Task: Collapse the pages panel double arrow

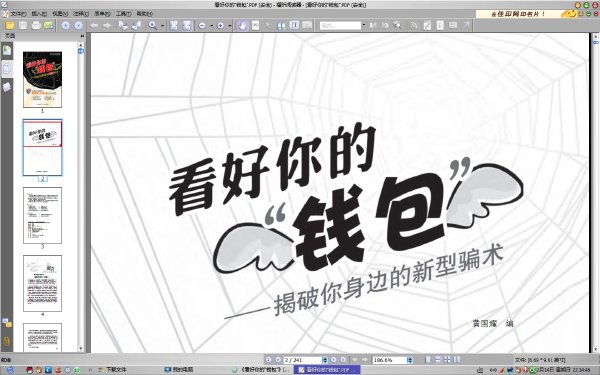Action: point(82,36)
